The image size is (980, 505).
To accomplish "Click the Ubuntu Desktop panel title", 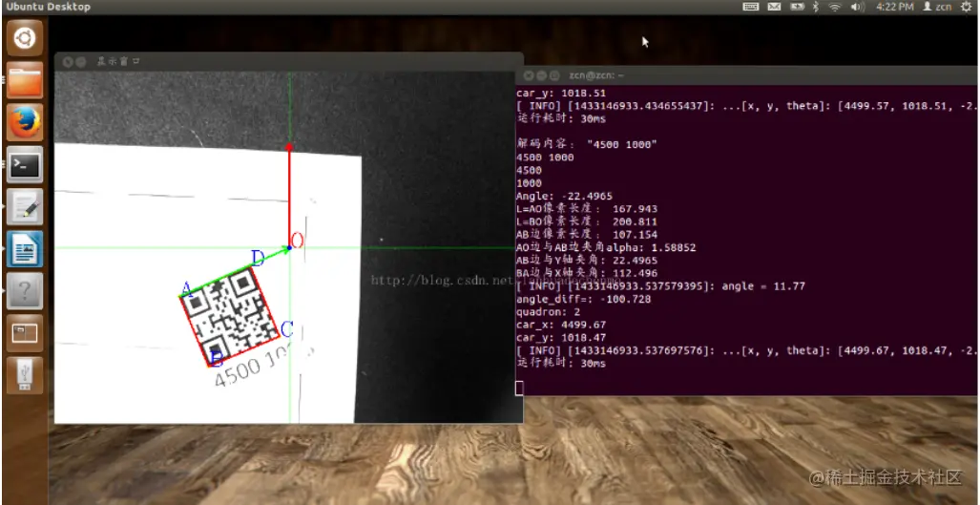I will click(x=48, y=7).
